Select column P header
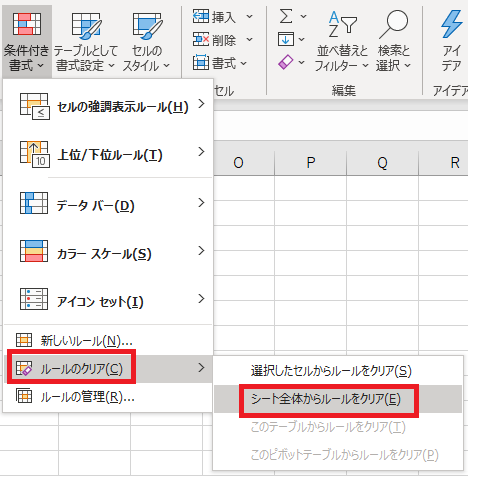483x497 pixels. click(x=310, y=163)
